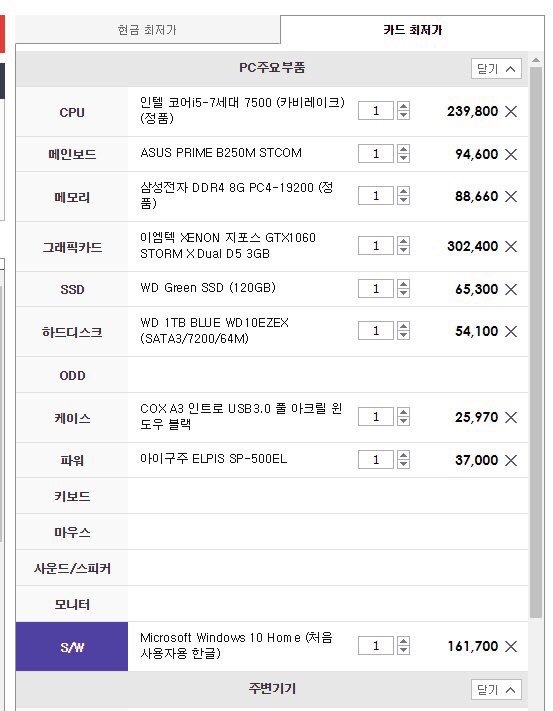Delete the Windows 10 Home software item
Screen dimensions: 553x711
pyautogui.click(x=511, y=647)
